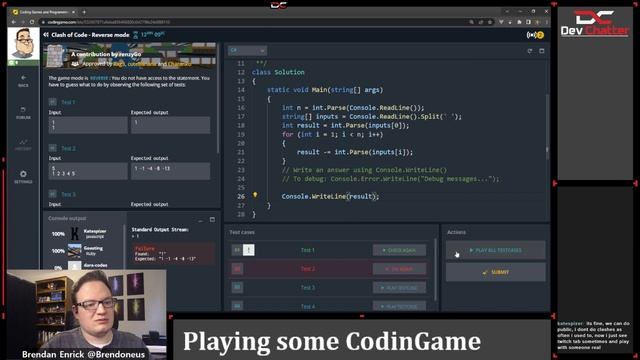Minimize the console output panel
The width and height of the screenshot is (640, 360).
pyautogui.click(x=200, y=220)
